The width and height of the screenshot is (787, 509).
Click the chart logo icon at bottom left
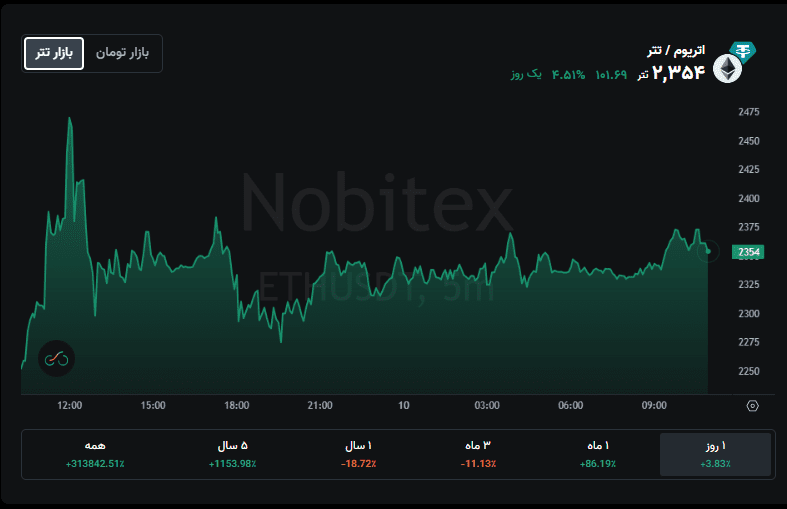(56, 359)
